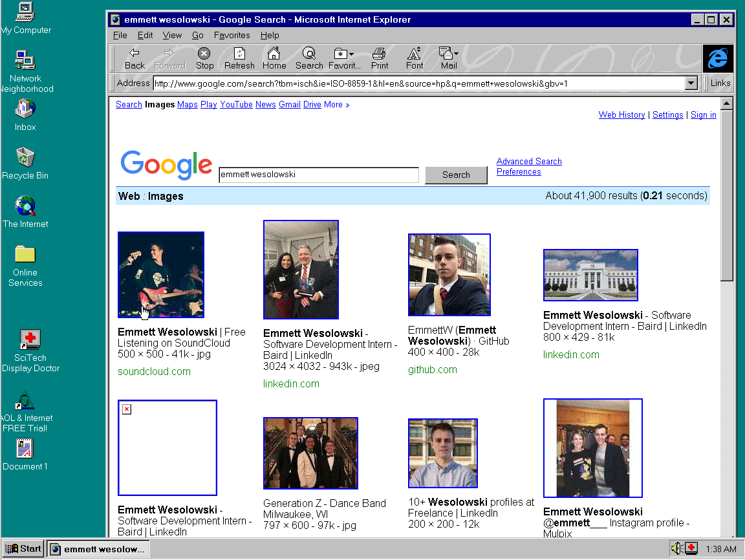Open the Search toolbar icon
745x560 pixels.
click(309, 58)
